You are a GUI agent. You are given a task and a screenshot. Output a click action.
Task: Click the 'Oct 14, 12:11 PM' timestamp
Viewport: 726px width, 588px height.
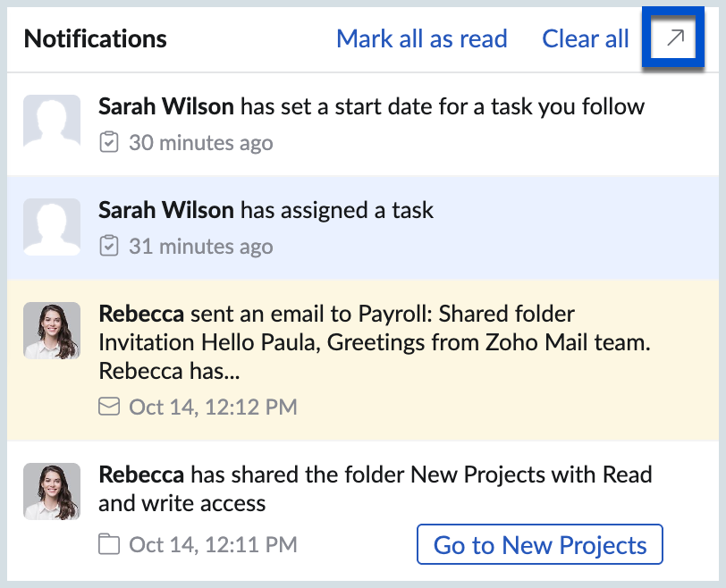213,544
